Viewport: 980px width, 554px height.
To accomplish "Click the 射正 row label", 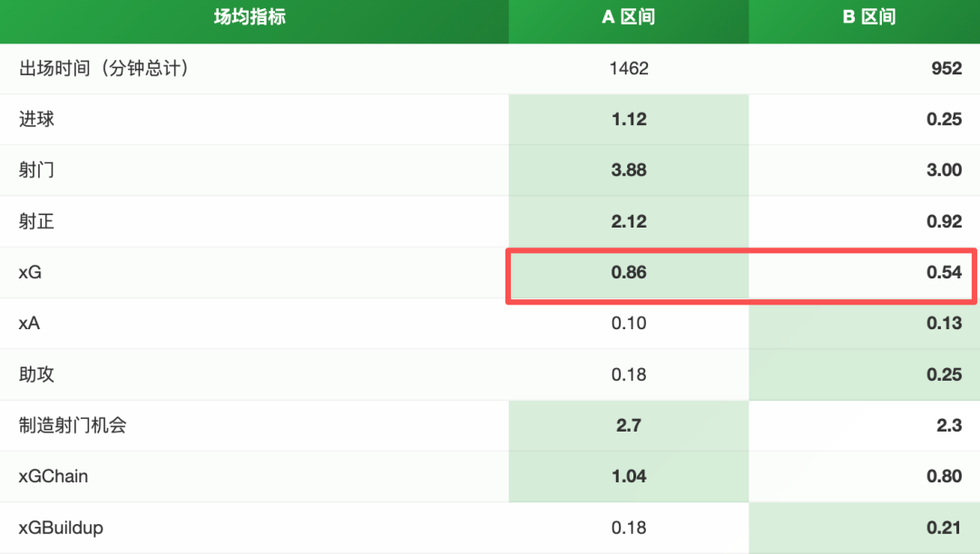I will [36, 220].
